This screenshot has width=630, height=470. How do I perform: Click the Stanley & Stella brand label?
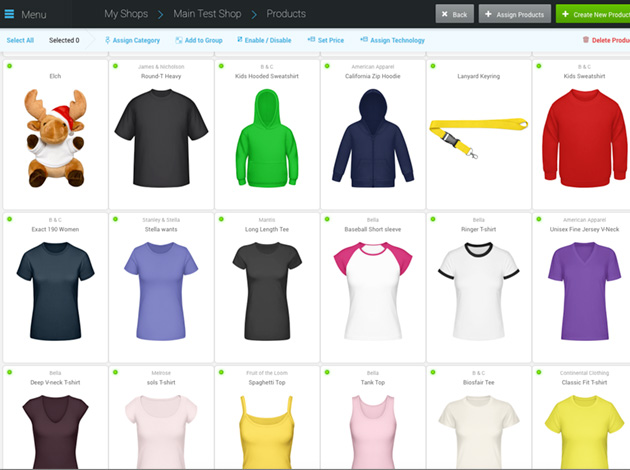pyautogui.click(x=161, y=220)
